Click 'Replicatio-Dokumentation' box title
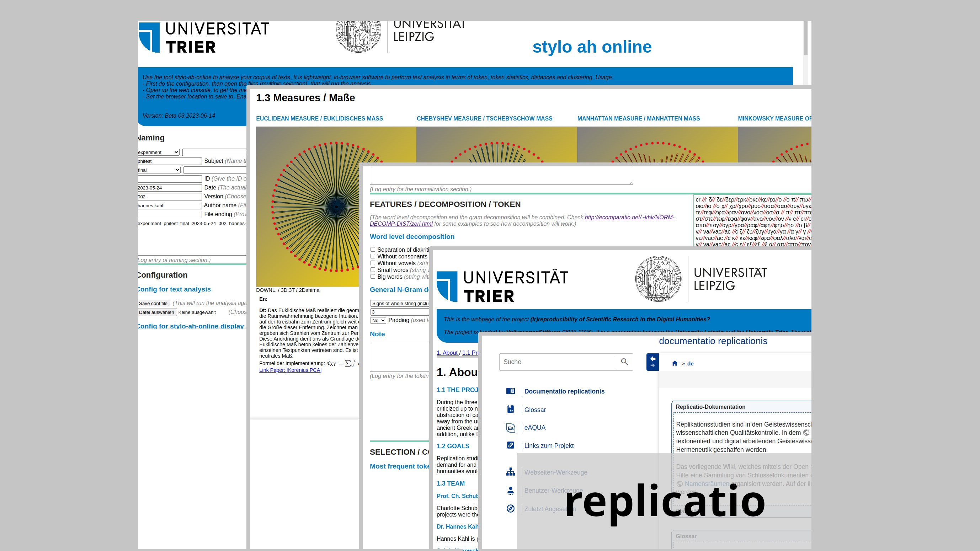Image resolution: width=980 pixels, height=551 pixels. (x=710, y=407)
